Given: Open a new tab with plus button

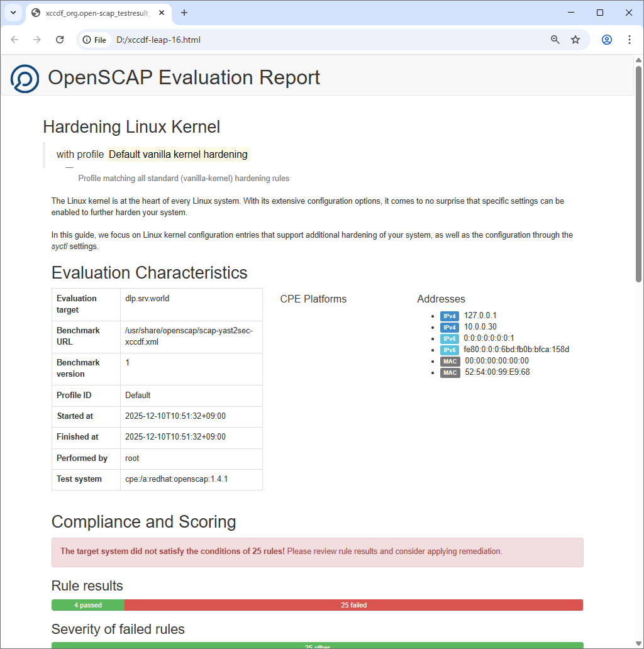Looking at the screenshot, I should [184, 13].
